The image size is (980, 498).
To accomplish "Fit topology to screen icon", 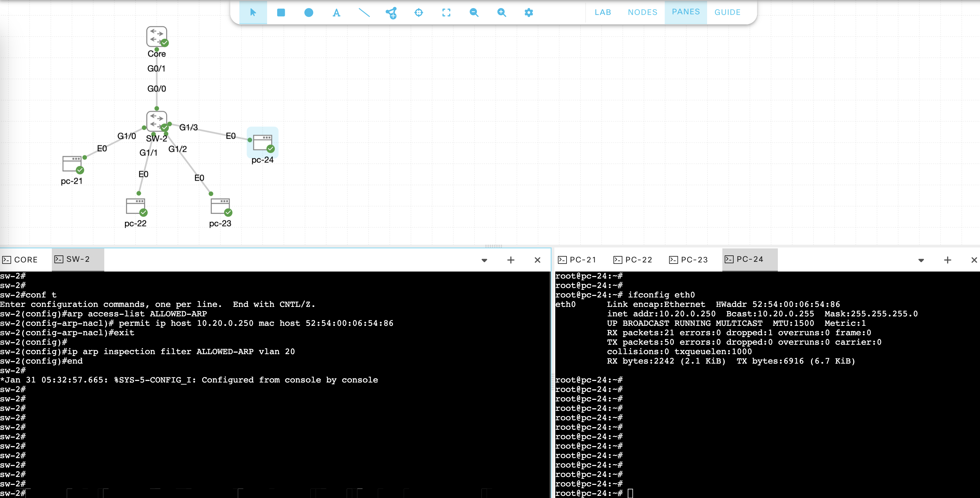I will (446, 12).
